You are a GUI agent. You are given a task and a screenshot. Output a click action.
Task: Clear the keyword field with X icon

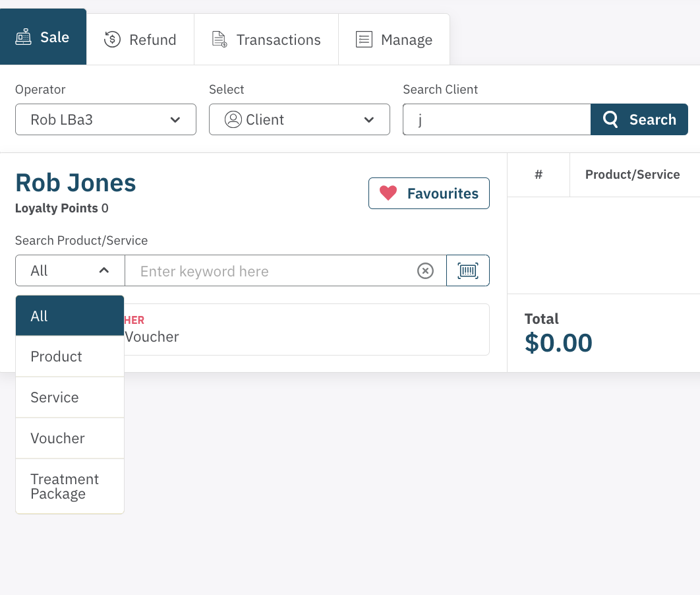click(426, 271)
